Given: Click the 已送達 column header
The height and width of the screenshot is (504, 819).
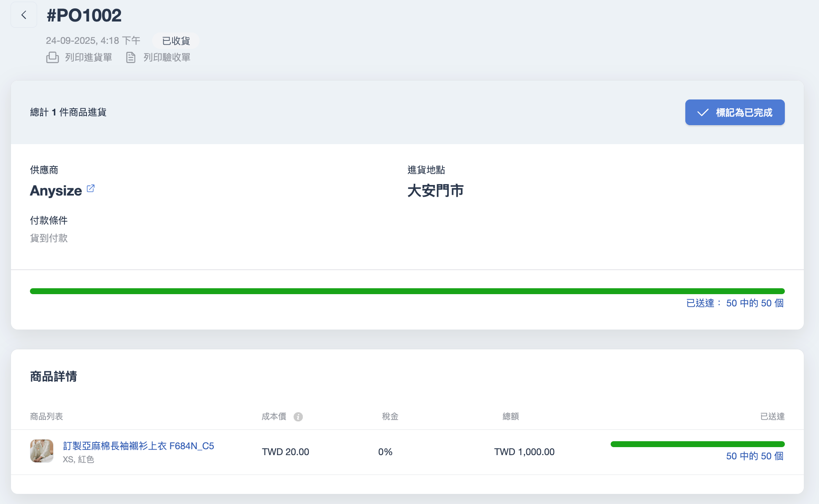Looking at the screenshot, I should point(772,416).
